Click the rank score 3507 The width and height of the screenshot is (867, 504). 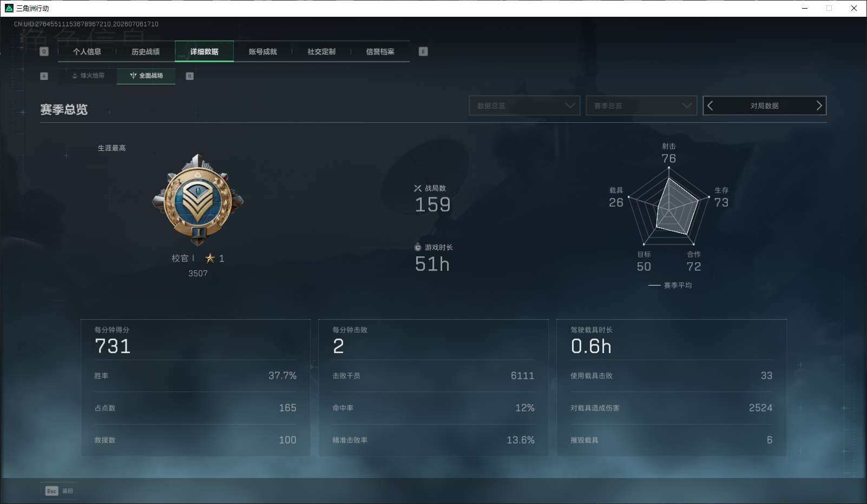click(198, 273)
